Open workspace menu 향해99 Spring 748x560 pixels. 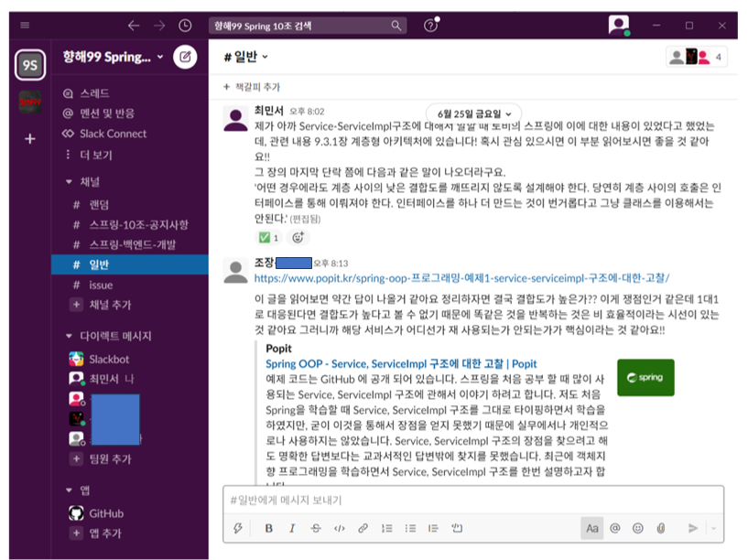tap(113, 58)
